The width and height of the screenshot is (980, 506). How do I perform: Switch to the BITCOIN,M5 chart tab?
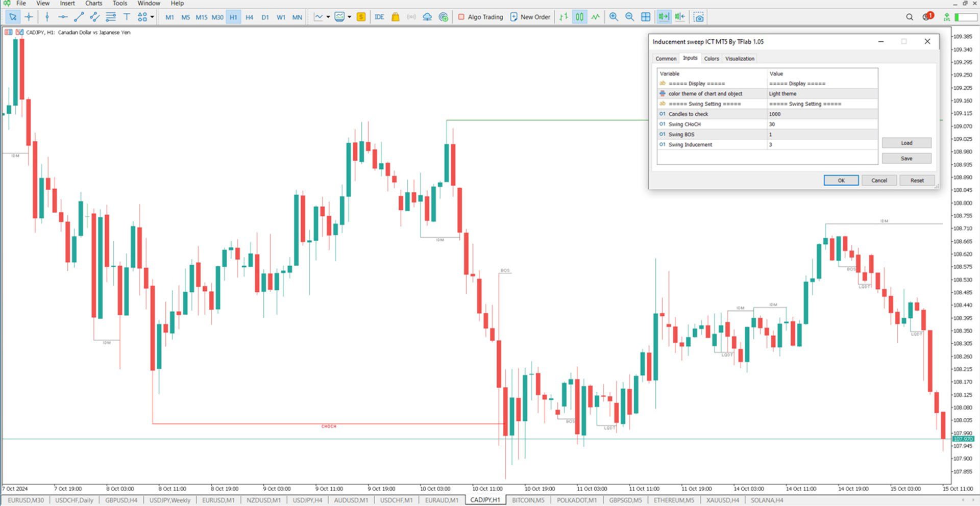(x=528, y=500)
